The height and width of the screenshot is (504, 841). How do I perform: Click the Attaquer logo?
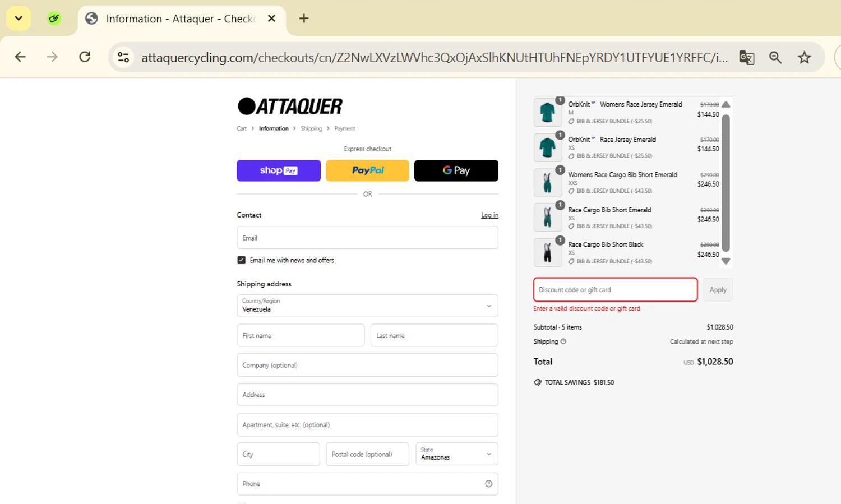coord(290,106)
